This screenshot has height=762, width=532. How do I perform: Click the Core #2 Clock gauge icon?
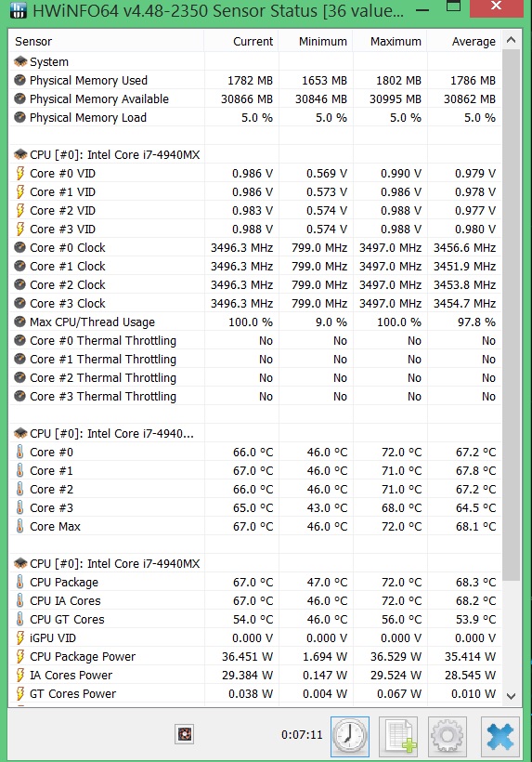pyautogui.click(x=19, y=284)
